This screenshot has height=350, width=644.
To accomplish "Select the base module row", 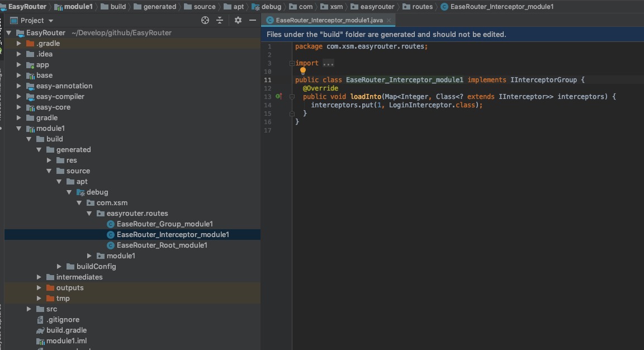I will tap(132, 75).
